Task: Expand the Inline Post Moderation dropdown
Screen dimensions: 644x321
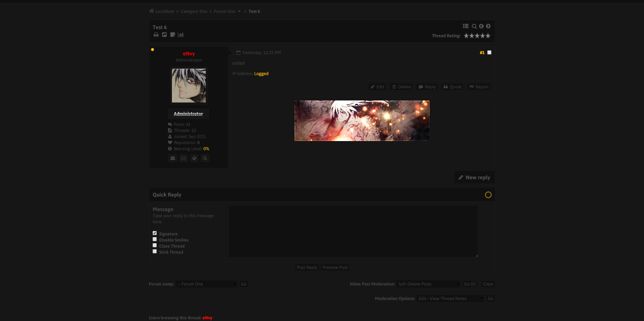Action: [x=428, y=284]
